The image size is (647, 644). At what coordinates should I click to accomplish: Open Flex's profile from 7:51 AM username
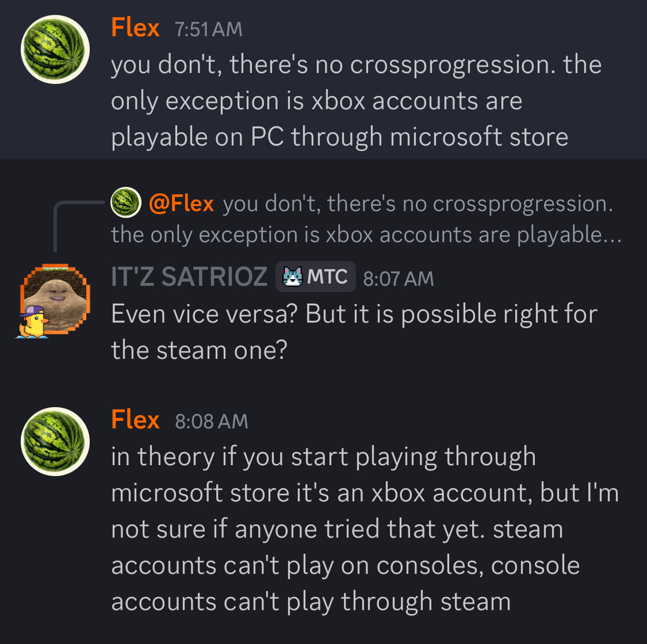click(135, 28)
